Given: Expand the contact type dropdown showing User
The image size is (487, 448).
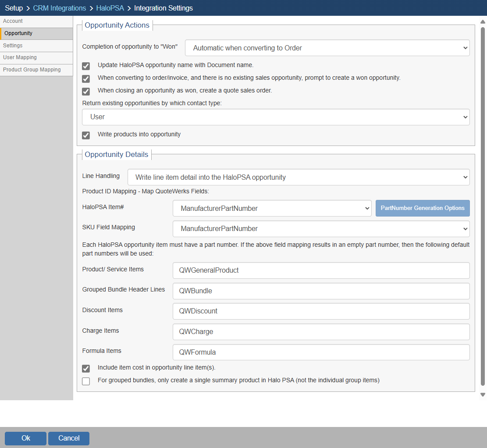Looking at the screenshot, I should coord(275,117).
